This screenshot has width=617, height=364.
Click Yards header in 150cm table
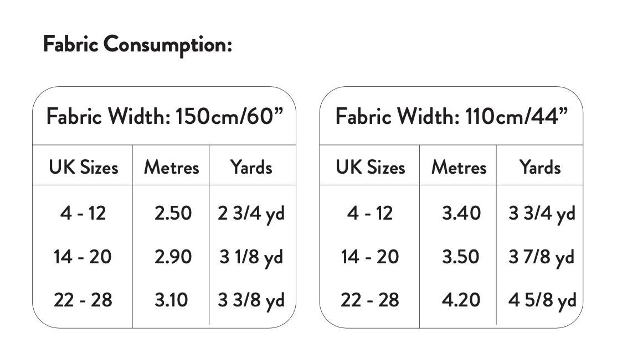tap(251, 167)
